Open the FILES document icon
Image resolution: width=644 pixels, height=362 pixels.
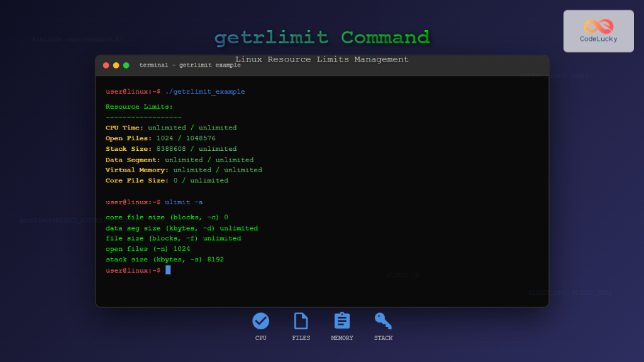[301, 321]
